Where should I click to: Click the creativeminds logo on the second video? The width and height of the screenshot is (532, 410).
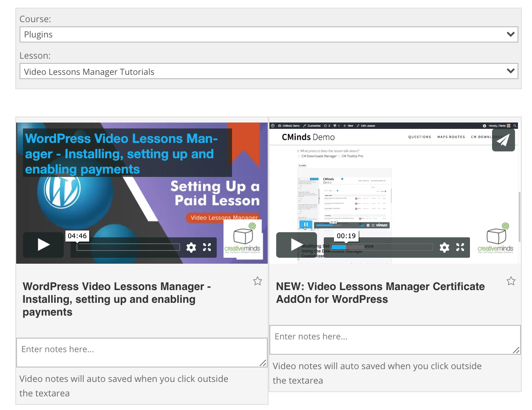(495, 238)
